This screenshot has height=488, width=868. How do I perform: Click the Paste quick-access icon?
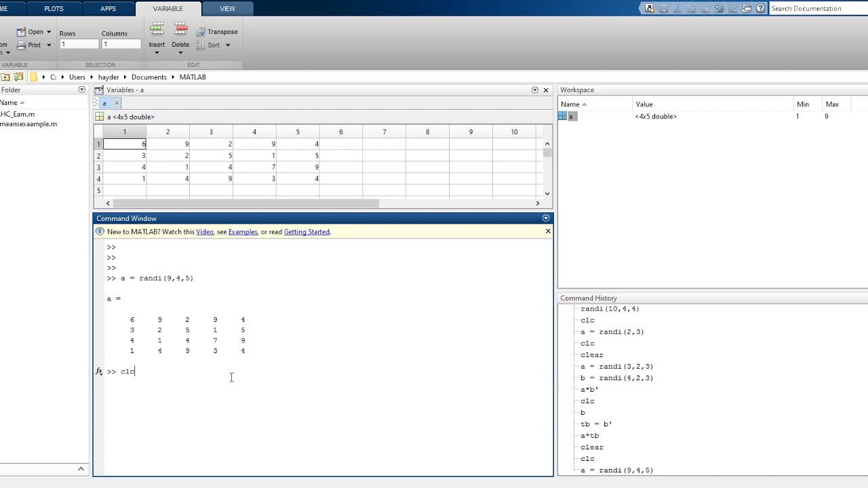point(705,8)
